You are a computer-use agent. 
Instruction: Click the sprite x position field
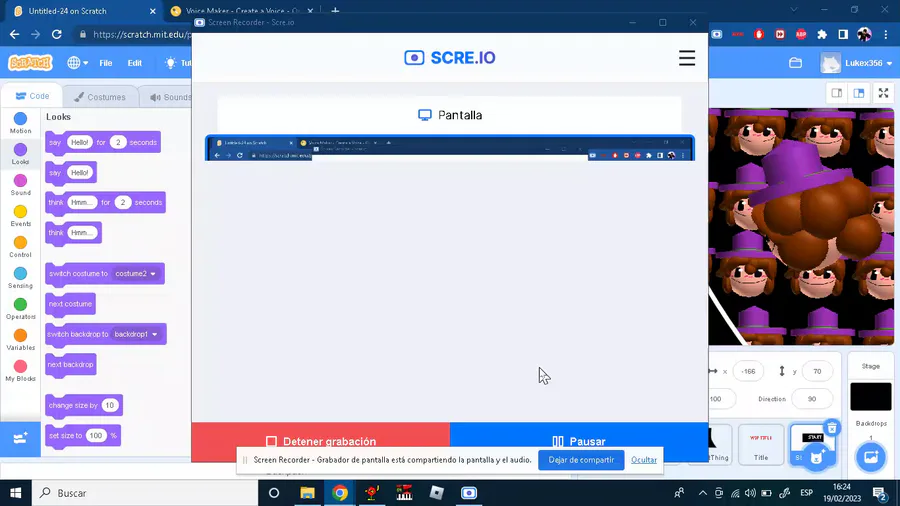[x=748, y=371]
